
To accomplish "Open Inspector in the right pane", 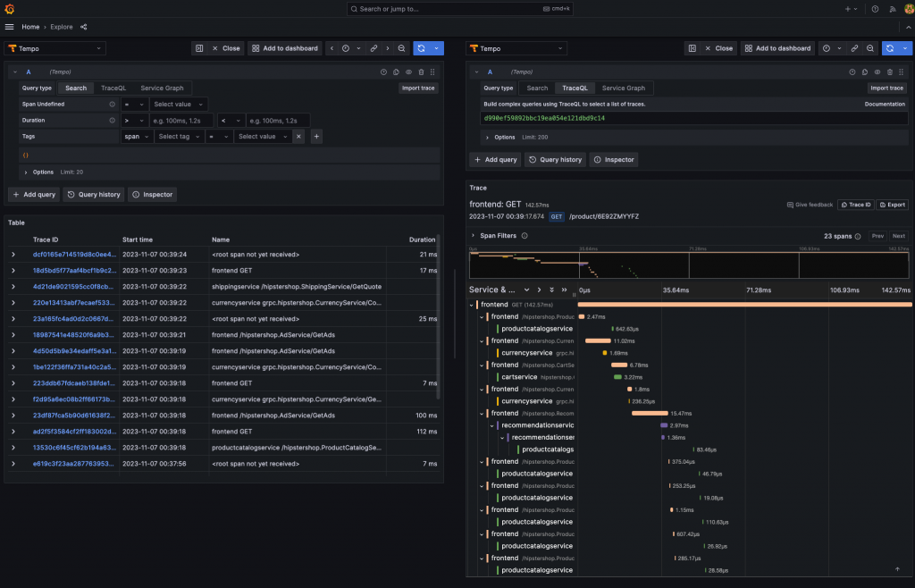I will 613,160.
